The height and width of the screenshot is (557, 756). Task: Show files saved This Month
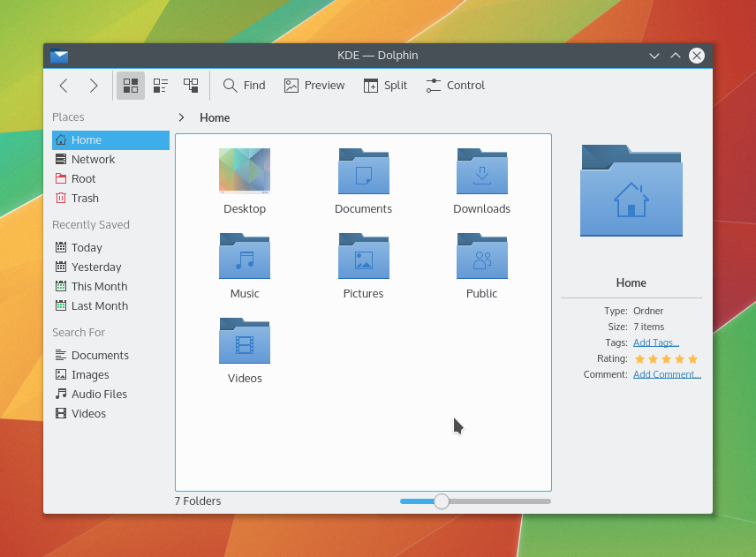(99, 287)
